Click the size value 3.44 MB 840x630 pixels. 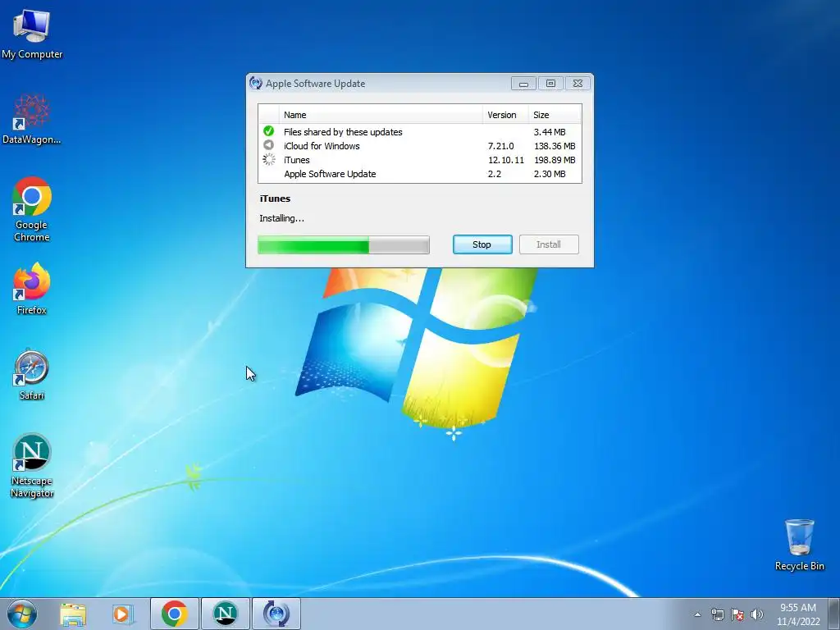click(550, 132)
